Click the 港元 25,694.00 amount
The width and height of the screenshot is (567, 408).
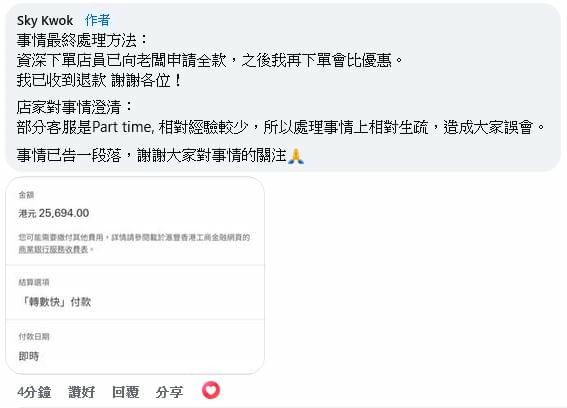(54, 213)
